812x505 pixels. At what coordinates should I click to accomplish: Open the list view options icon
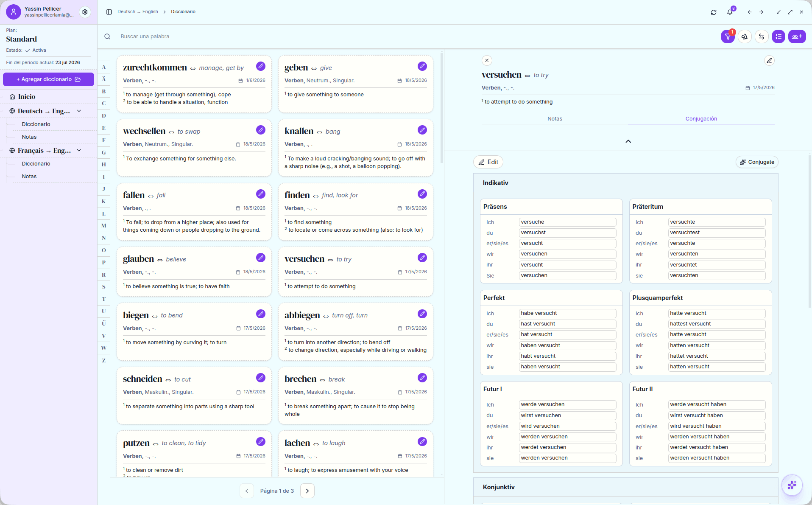[779, 36]
